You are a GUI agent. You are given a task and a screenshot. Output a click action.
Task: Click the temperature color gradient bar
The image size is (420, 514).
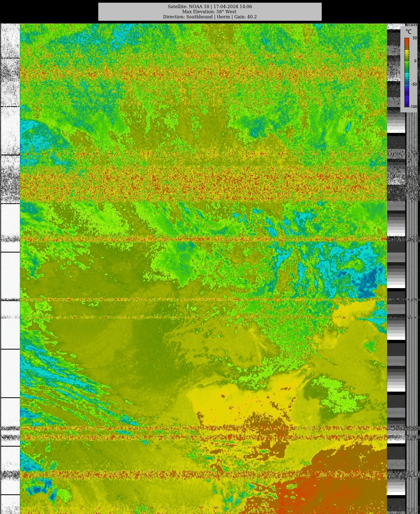[407, 72]
